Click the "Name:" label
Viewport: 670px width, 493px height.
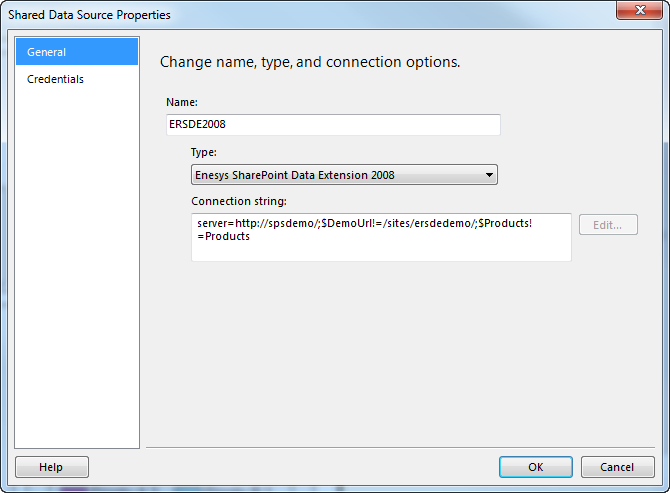[182, 101]
